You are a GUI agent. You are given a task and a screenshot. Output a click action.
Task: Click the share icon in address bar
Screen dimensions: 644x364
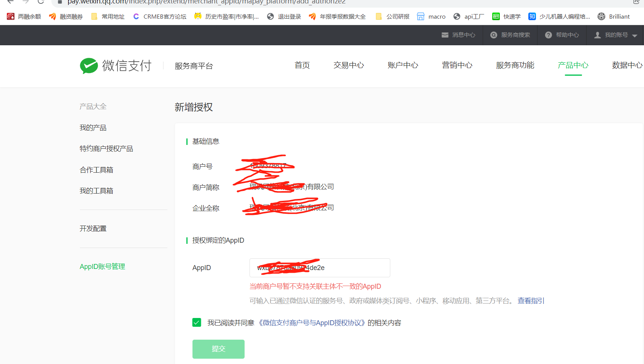[636, 2]
